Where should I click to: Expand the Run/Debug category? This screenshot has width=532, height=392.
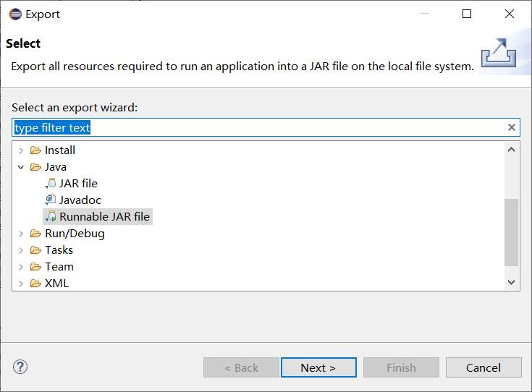[x=21, y=234]
